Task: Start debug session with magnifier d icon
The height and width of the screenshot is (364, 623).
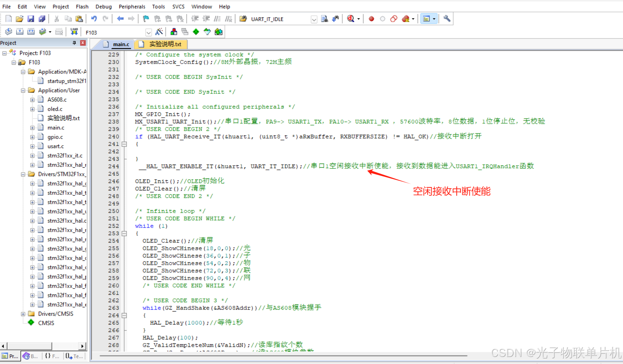Action: click(x=350, y=19)
